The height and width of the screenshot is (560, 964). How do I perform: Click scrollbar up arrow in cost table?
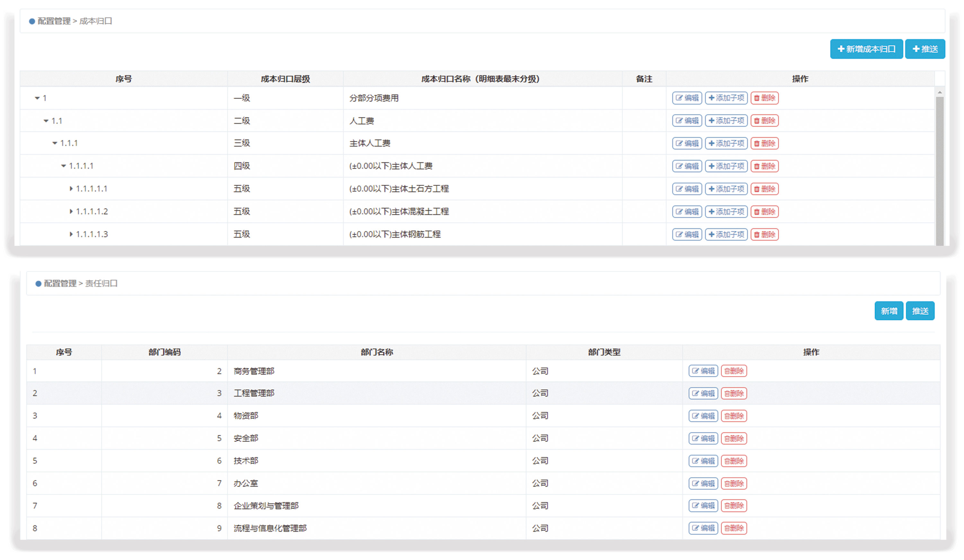point(940,92)
